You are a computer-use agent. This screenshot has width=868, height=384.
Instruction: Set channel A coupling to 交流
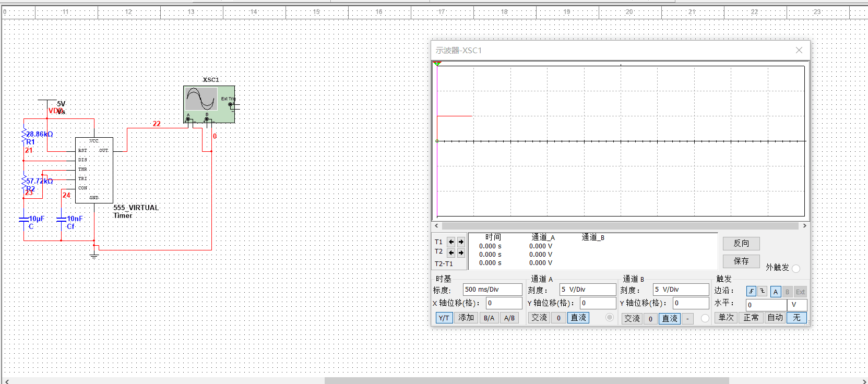(539, 318)
